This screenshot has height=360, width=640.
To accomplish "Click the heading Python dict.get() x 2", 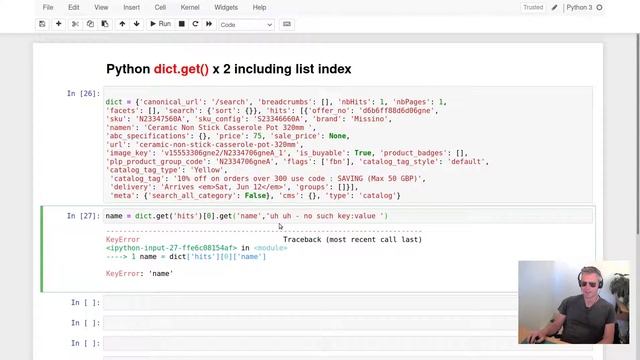I will [229, 69].
